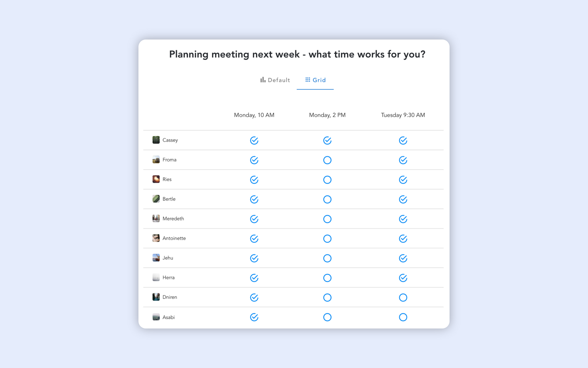Click Herra's name in the list
This screenshot has width=588, height=368.
point(168,277)
